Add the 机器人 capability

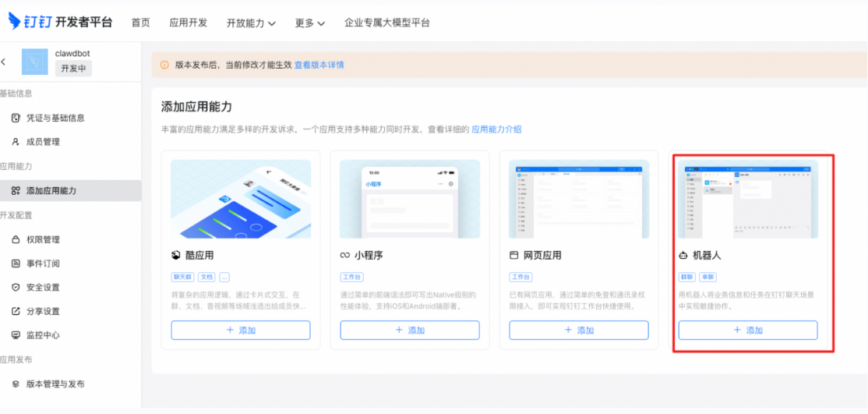pyautogui.click(x=747, y=331)
